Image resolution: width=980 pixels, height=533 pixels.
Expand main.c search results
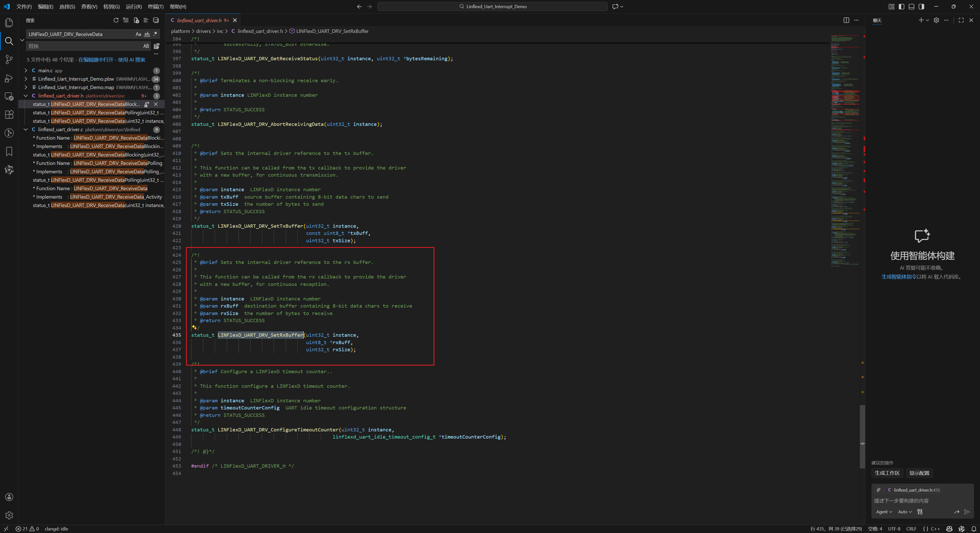tap(26, 70)
